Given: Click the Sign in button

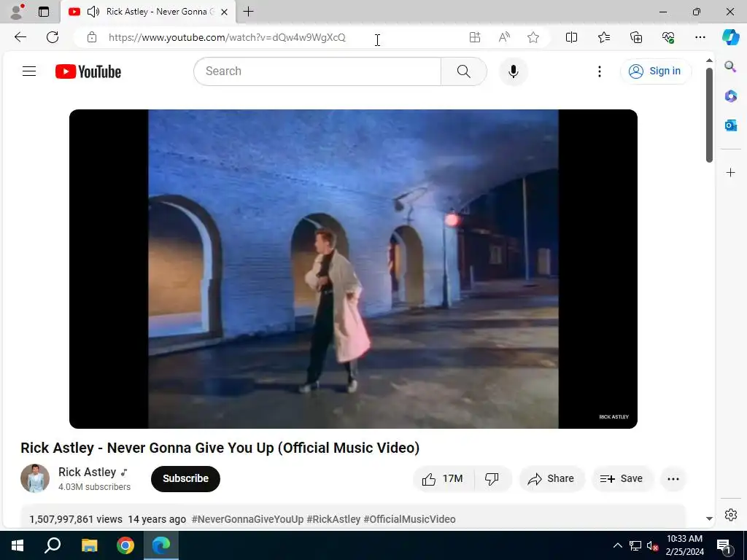Looking at the screenshot, I should click(656, 71).
